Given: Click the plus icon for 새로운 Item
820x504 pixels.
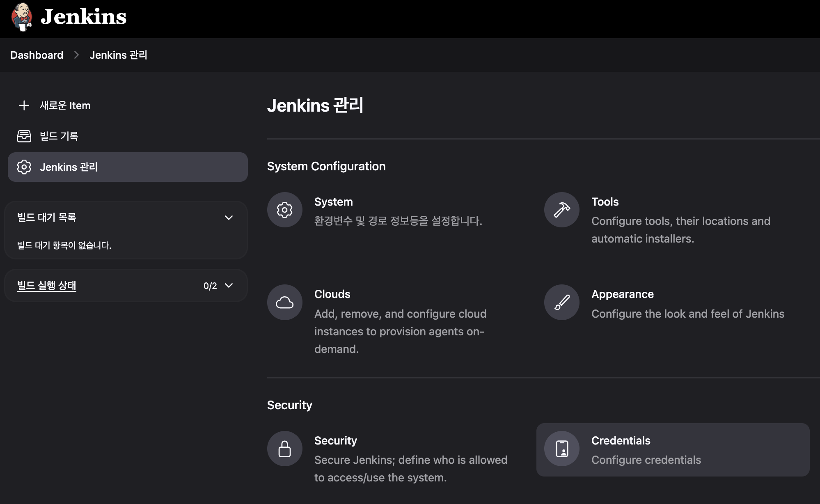Looking at the screenshot, I should pos(24,105).
